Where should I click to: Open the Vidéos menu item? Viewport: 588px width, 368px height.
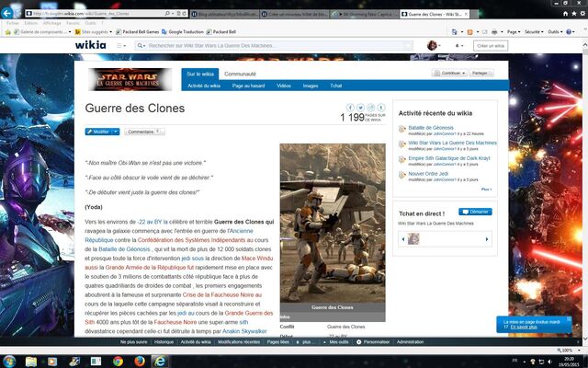tap(284, 86)
